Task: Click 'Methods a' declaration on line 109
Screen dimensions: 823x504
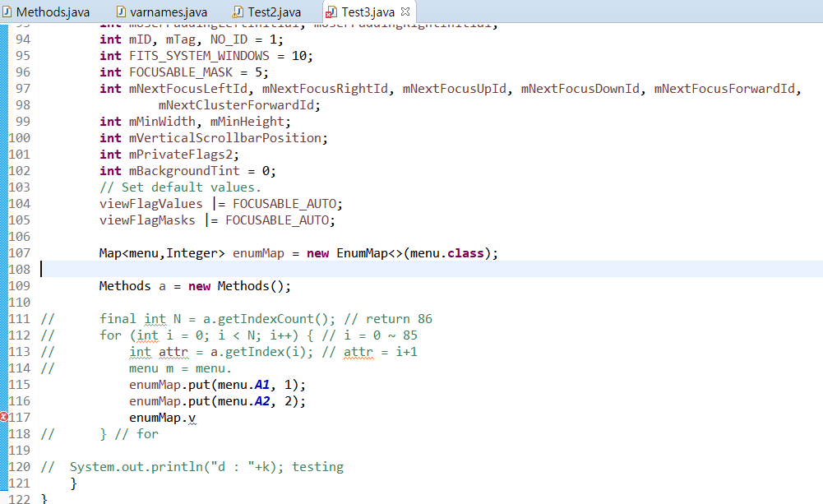Action: tap(132, 286)
